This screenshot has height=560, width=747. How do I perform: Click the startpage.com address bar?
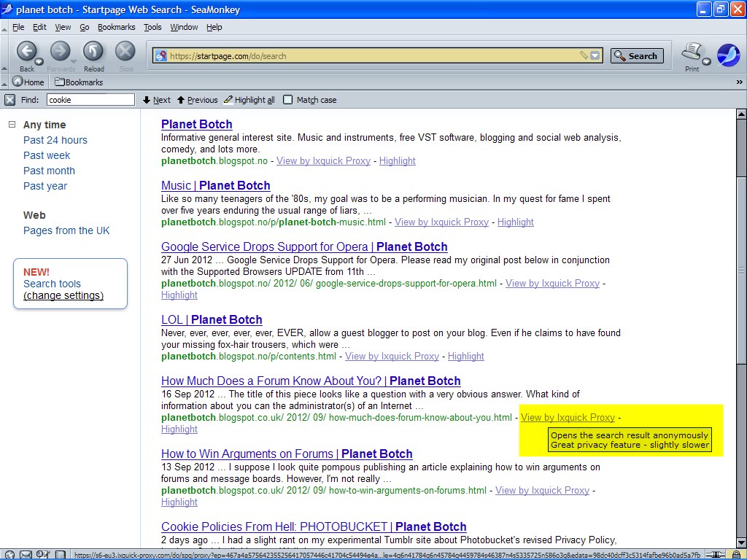(376, 55)
